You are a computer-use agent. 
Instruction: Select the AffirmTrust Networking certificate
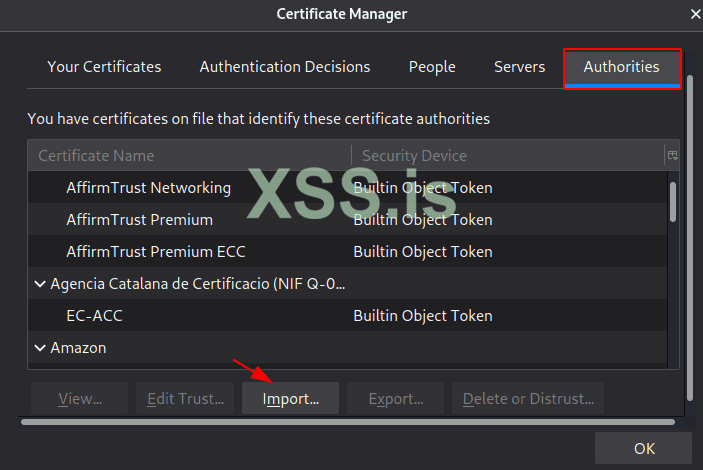[x=148, y=187]
